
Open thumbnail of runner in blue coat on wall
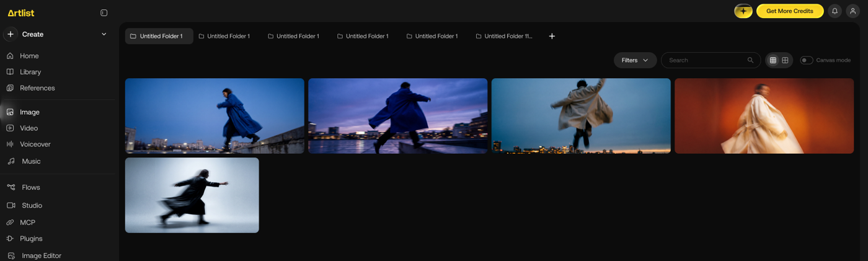point(215,116)
